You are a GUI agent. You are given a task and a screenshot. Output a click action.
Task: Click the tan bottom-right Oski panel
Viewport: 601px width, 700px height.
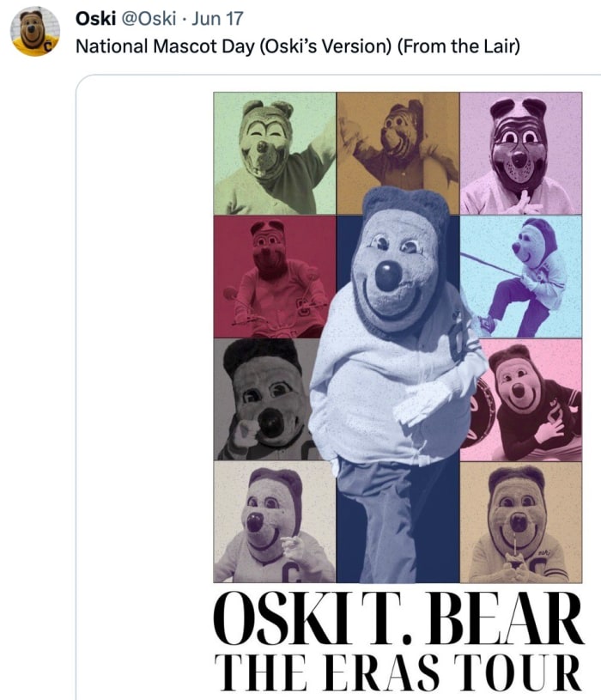pos(520,523)
